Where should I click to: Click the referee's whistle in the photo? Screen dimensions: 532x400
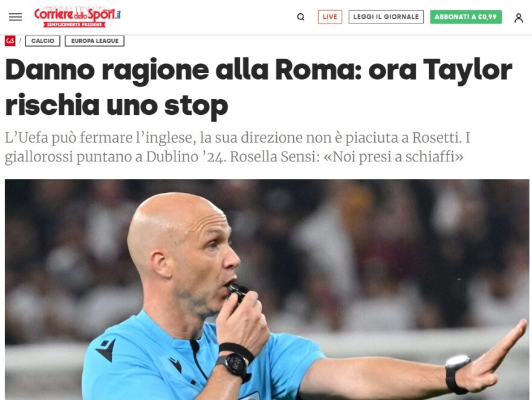pyautogui.click(x=239, y=291)
